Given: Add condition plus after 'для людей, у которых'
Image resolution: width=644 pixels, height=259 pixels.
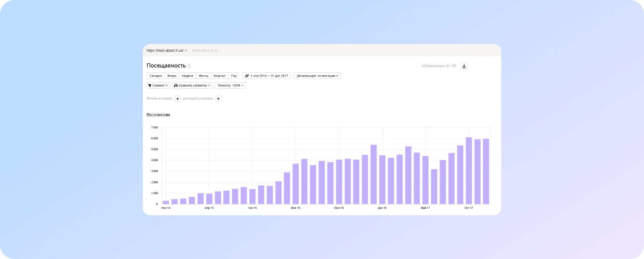Looking at the screenshot, I should [218, 99].
